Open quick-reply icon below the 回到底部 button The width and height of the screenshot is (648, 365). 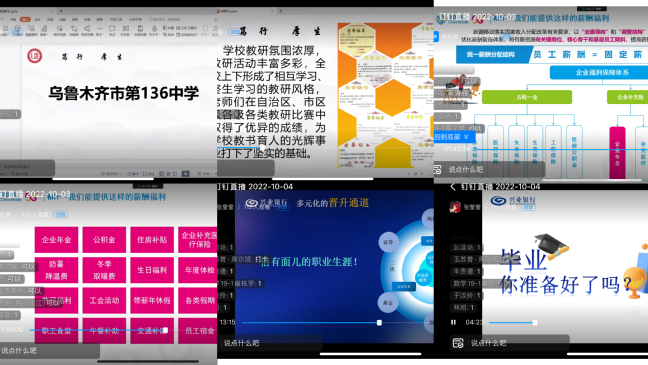point(437,169)
